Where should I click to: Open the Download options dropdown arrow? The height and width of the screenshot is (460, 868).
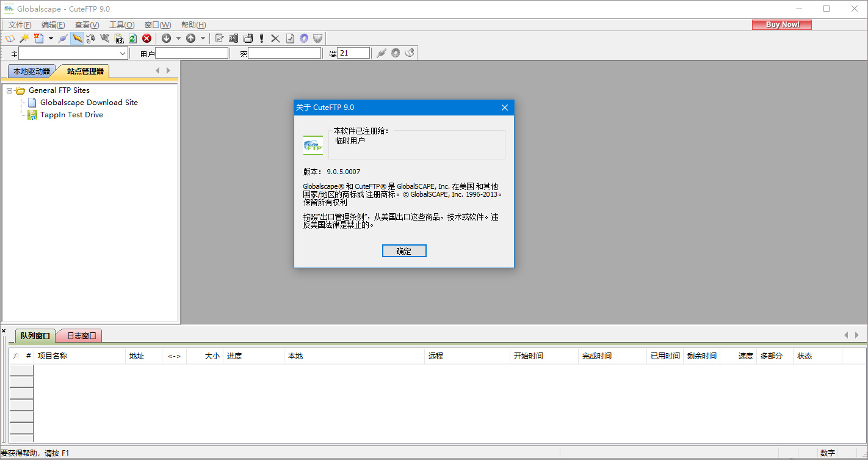coord(178,38)
